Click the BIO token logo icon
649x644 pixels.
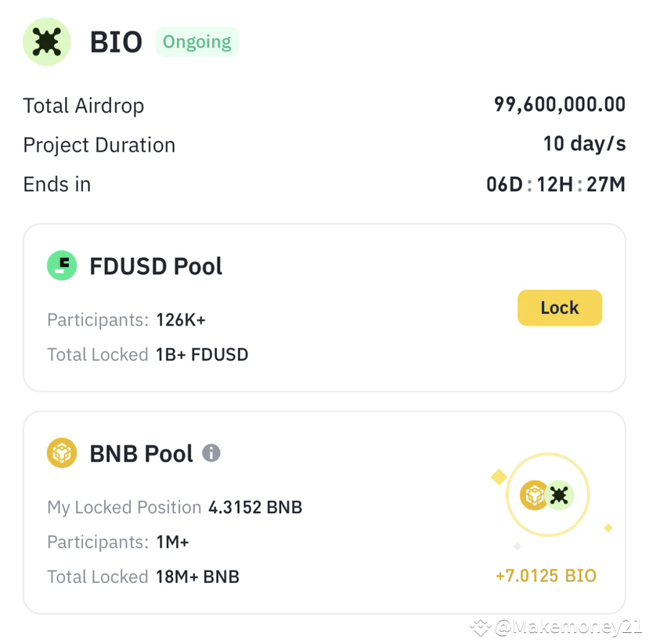click(47, 41)
